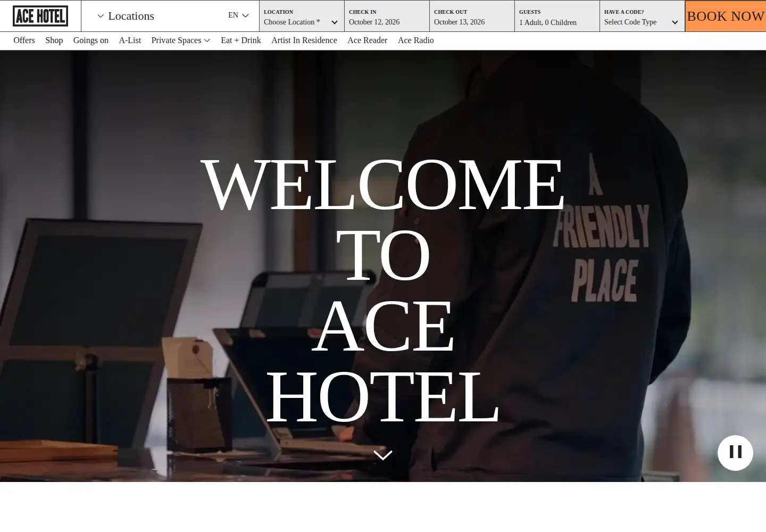Pause the hero background video

tap(735, 453)
